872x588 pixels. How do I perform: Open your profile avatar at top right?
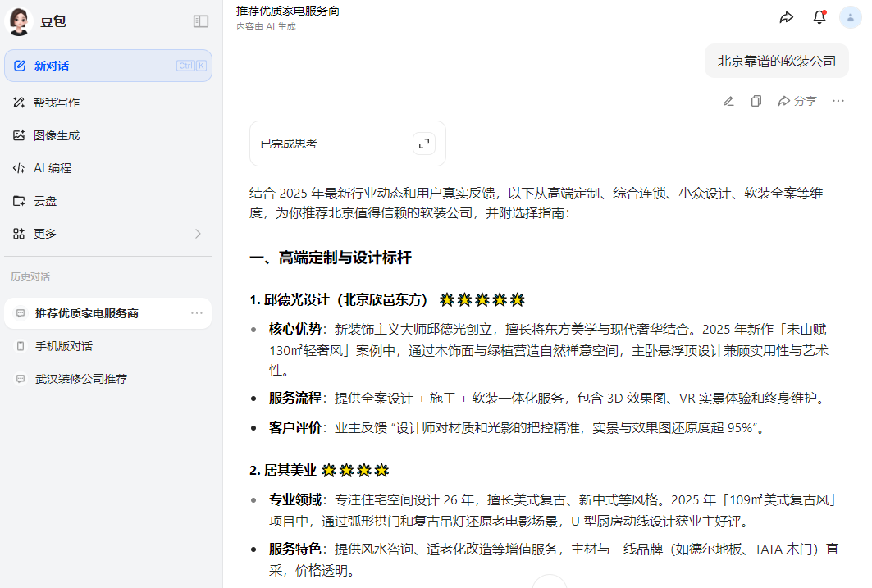point(850,16)
